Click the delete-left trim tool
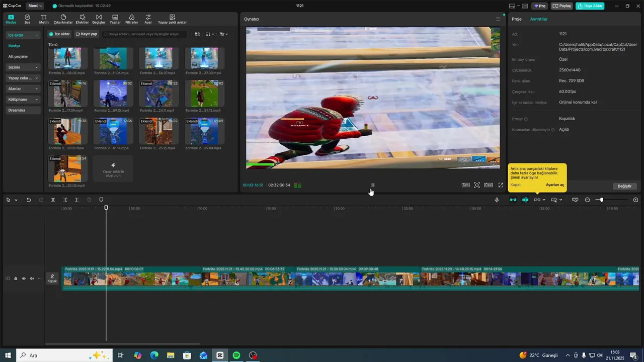 click(x=65, y=200)
